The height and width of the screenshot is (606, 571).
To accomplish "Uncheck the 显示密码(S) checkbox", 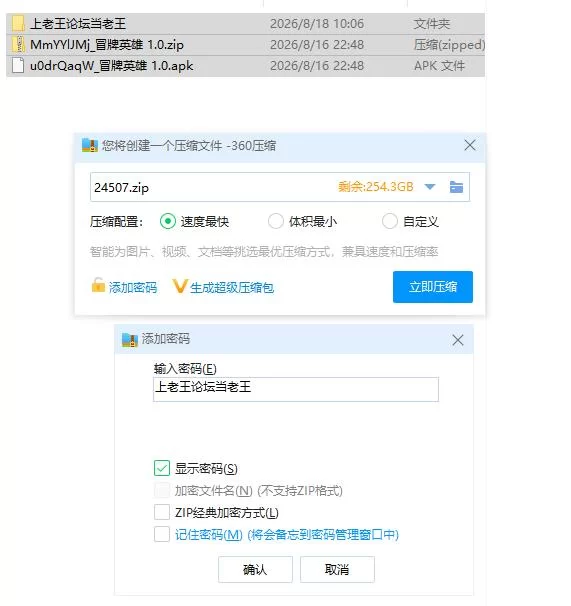I will [162, 468].
